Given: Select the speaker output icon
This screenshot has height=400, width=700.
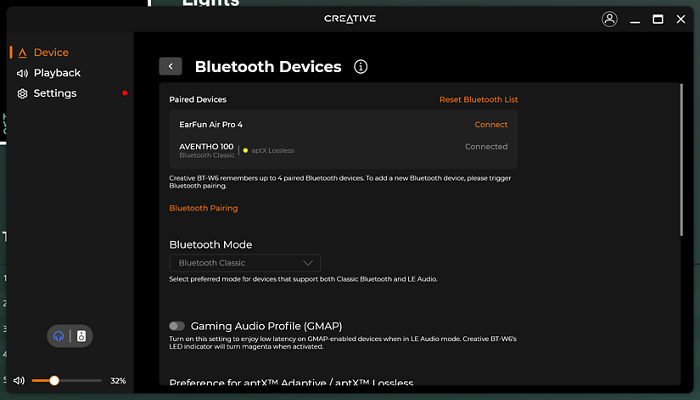Looking at the screenshot, I should (x=81, y=336).
